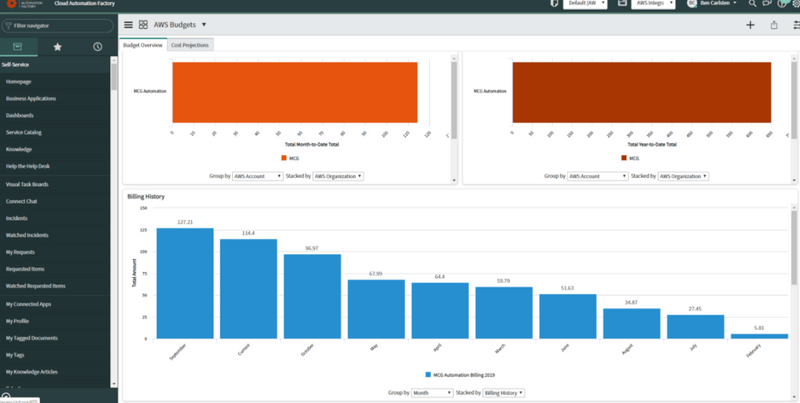Click the Share dashboard icon
This screenshot has height=403, width=800.
pyautogui.click(x=773, y=25)
